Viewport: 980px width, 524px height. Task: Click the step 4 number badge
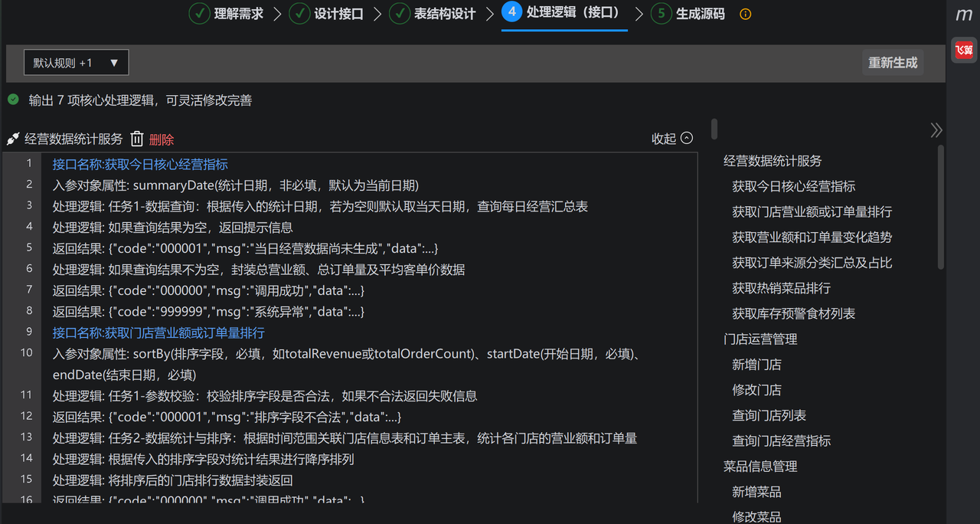[512, 12]
